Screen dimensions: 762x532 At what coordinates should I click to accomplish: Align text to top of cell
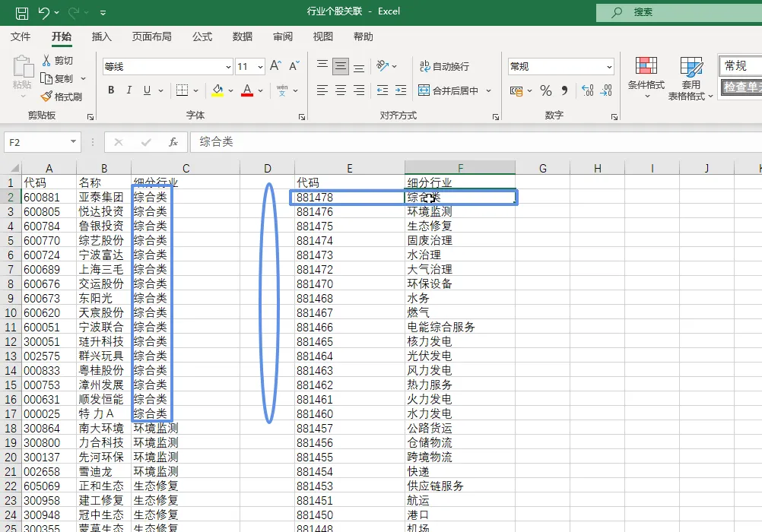point(322,65)
